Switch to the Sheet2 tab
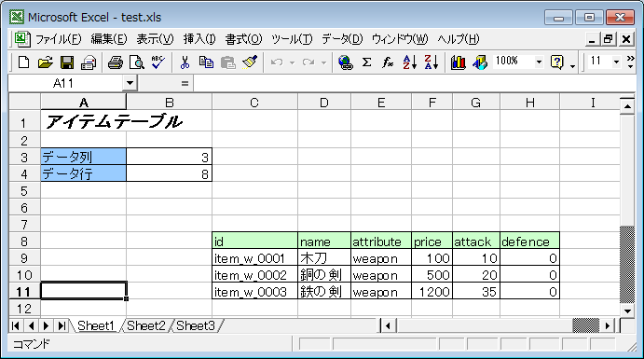Screen dimensions: 644x359 (x=145, y=325)
